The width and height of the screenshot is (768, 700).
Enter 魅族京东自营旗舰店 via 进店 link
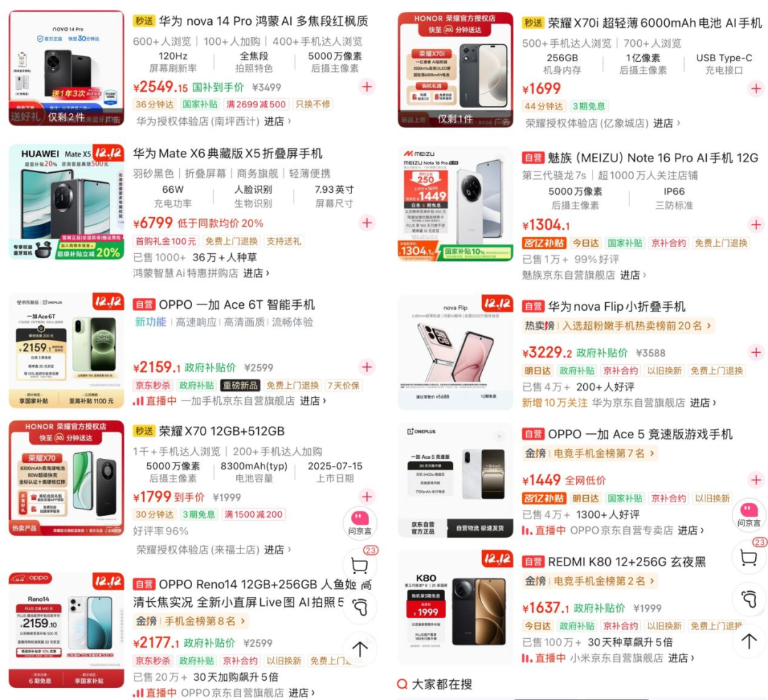(633, 275)
